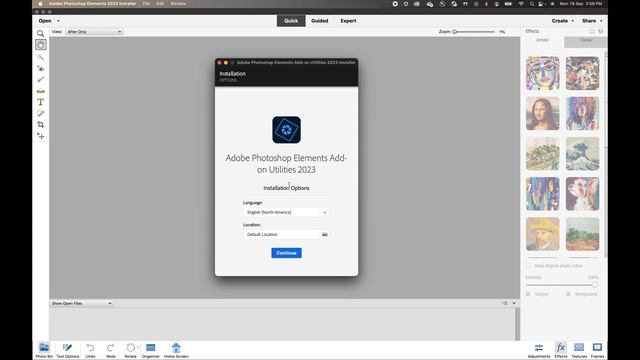Open the Window menu
640x360 pixels.
[x=178, y=4]
